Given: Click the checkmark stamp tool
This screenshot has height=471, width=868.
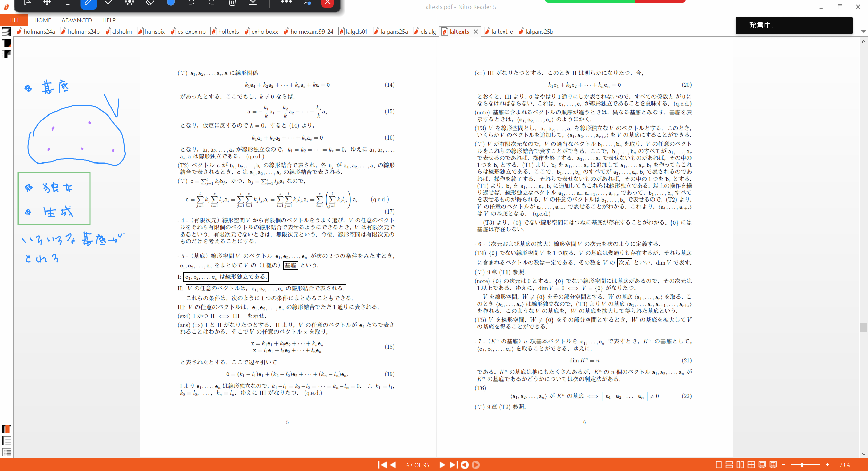Looking at the screenshot, I should (109, 3).
